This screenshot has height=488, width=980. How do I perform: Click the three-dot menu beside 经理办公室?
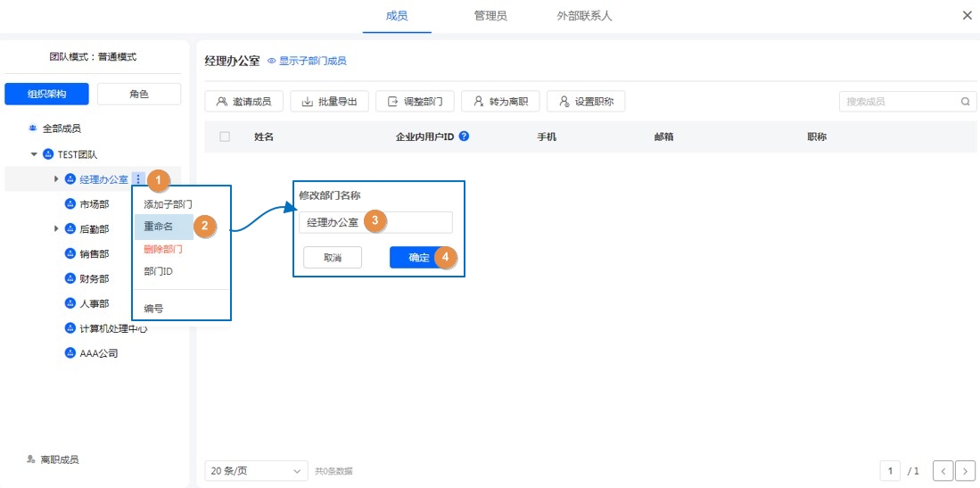click(x=137, y=179)
